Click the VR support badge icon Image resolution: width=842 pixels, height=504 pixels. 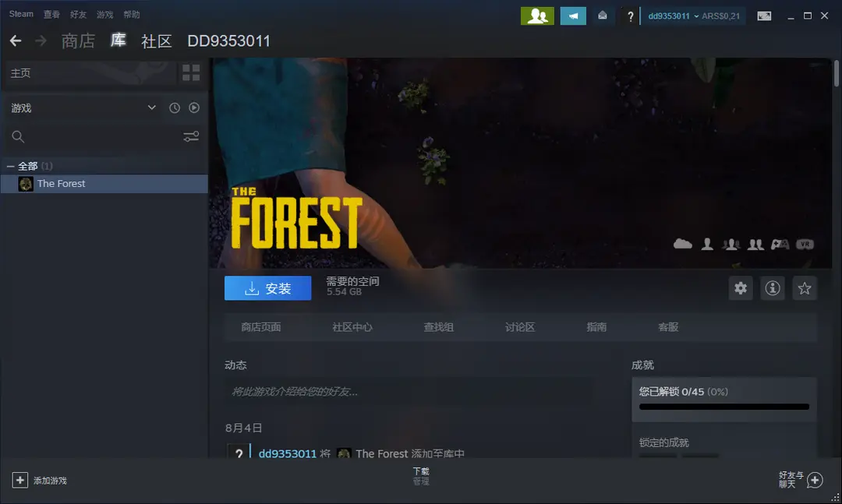point(805,245)
